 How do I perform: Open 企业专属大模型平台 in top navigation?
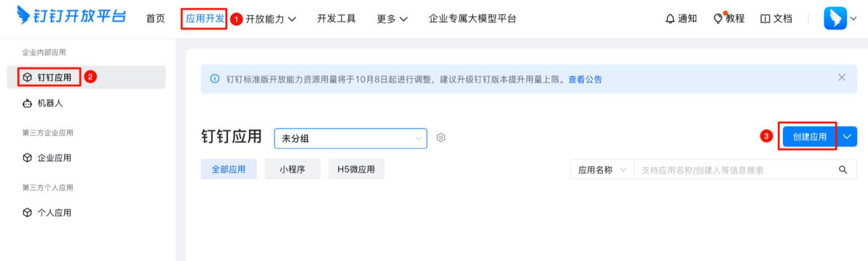(472, 19)
